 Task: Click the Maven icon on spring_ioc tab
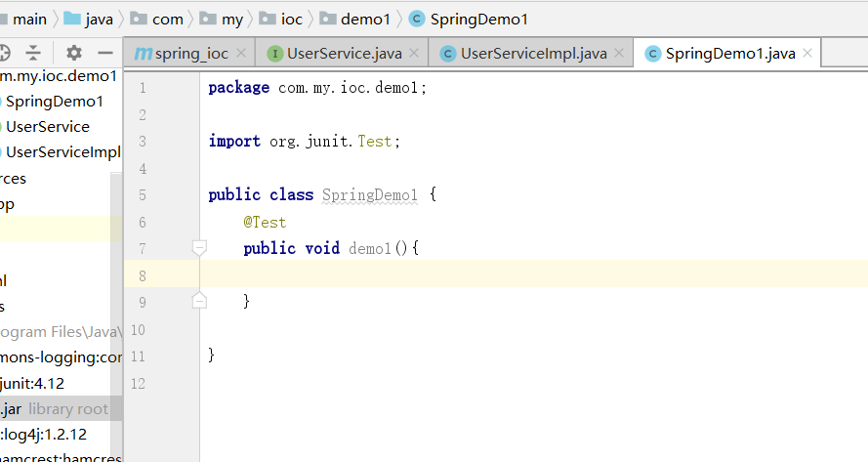tap(144, 53)
